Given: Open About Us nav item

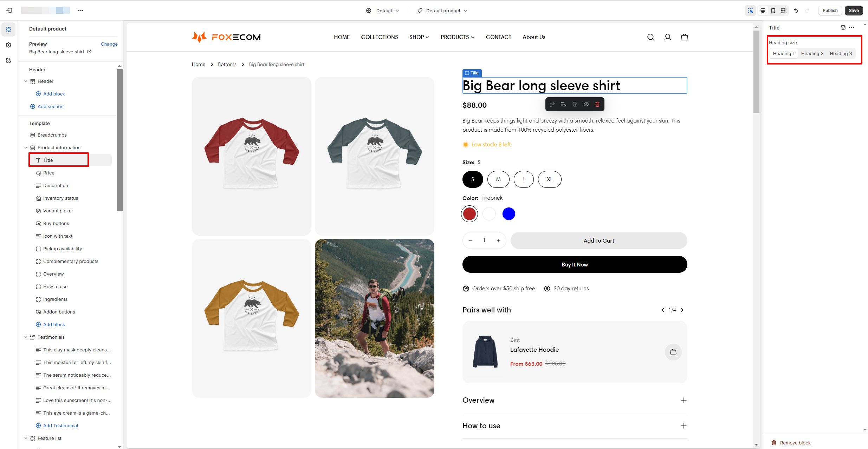Looking at the screenshot, I should click(x=534, y=37).
